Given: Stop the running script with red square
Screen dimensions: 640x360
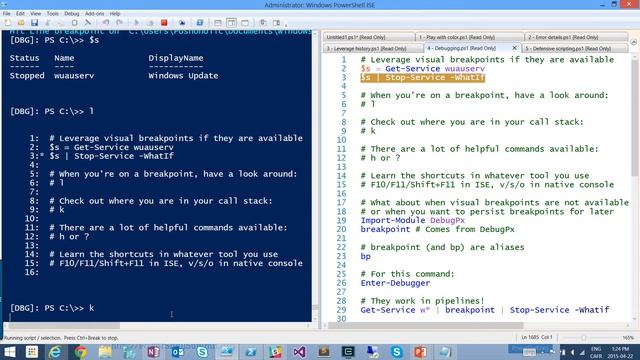Looking at the screenshot, I should click(x=164, y=23).
